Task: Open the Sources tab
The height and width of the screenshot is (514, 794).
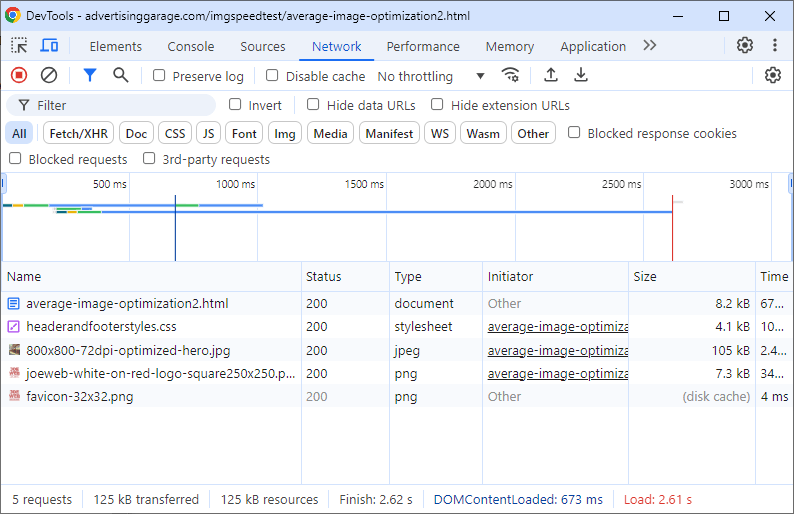Action: pos(263,47)
